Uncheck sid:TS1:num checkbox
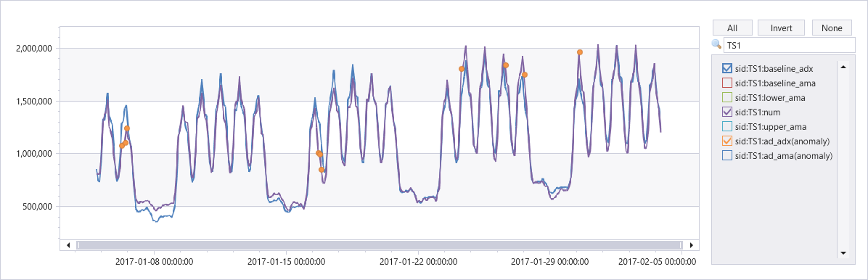 [x=727, y=112]
